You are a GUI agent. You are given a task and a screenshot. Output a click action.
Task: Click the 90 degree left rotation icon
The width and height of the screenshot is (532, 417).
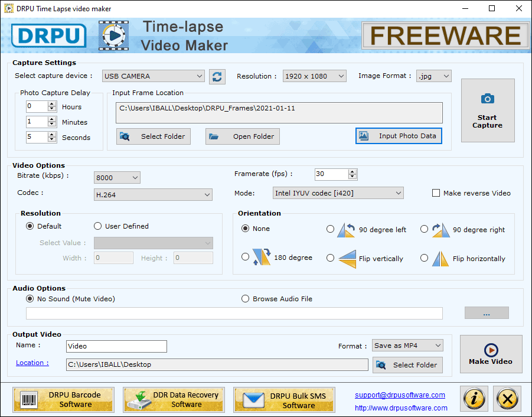click(x=346, y=230)
